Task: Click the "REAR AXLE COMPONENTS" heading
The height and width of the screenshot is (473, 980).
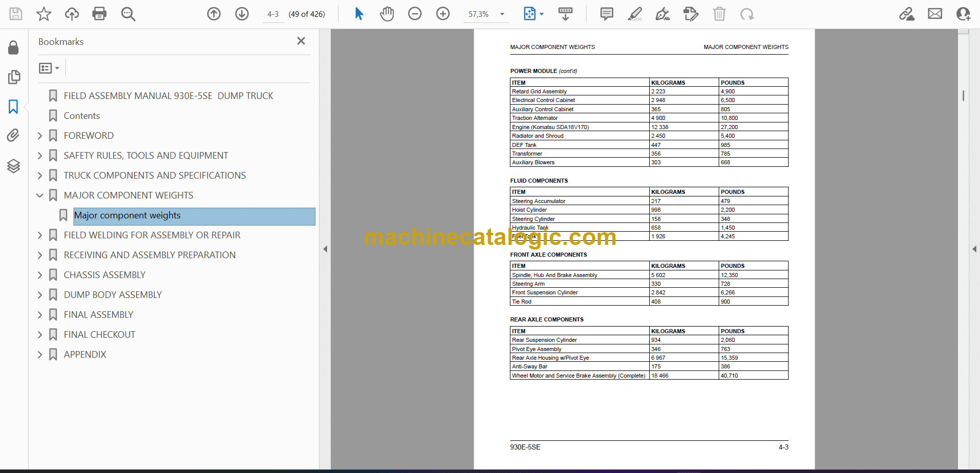Action: point(547,319)
